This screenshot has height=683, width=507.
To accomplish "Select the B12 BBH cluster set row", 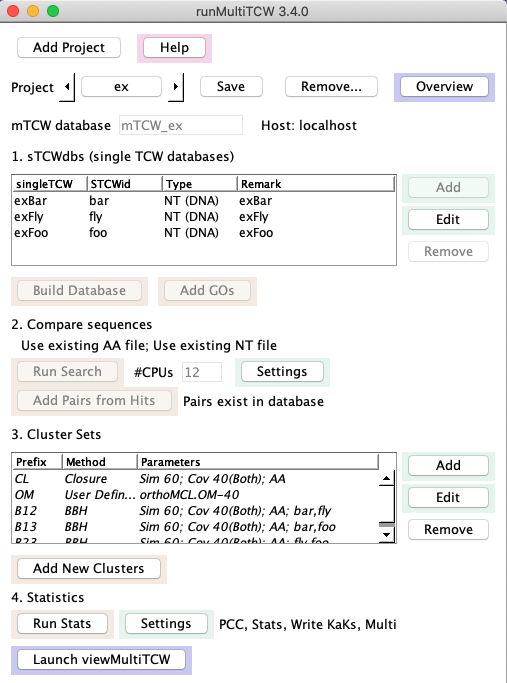I will [196, 511].
